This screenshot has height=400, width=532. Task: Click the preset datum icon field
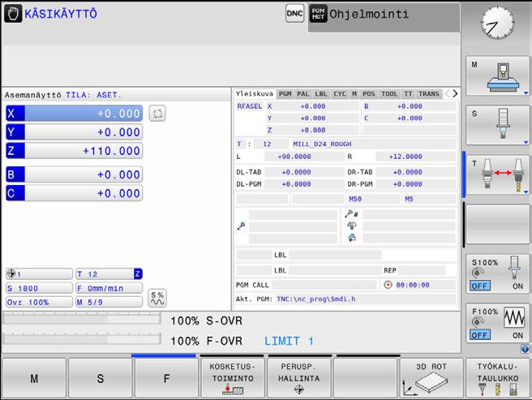39,273
